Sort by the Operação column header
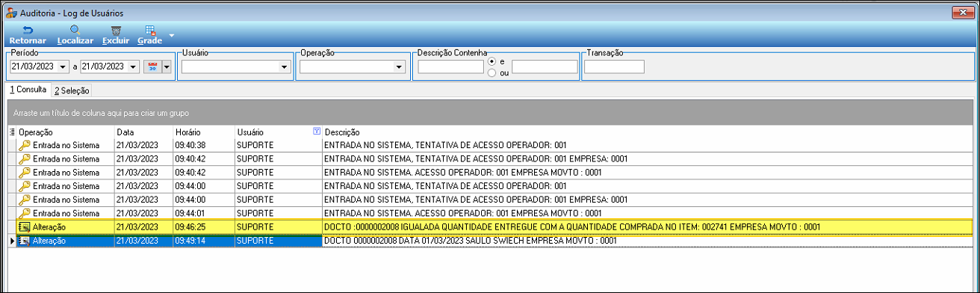The image size is (980, 293). tap(66, 132)
